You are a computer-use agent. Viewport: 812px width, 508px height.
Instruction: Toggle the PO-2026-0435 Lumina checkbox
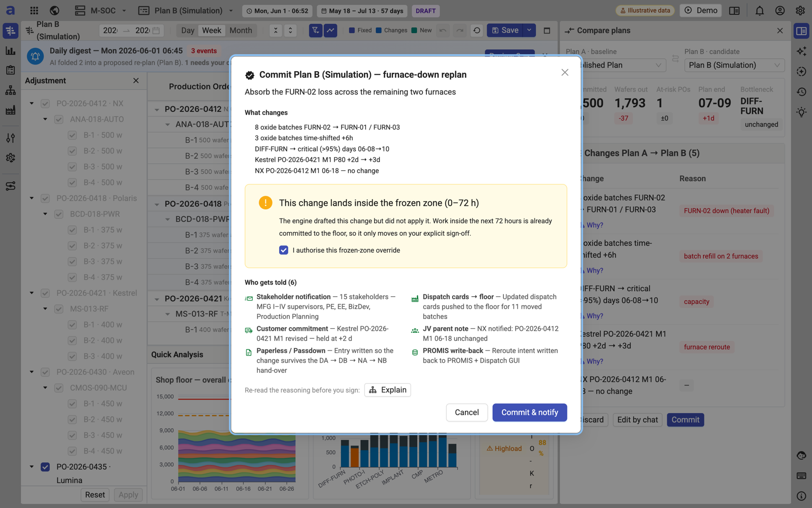pyautogui.click(x=45, y=467)
